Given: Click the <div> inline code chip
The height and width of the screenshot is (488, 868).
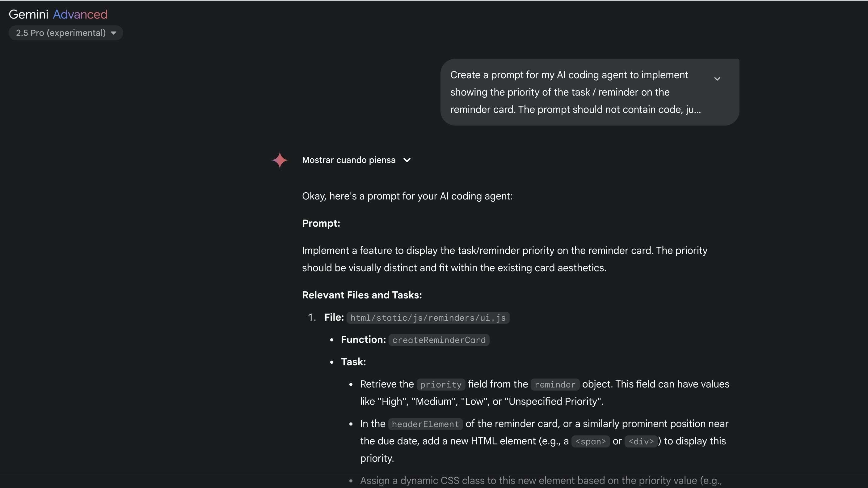Looking at the screenshot, I should click(x=641, y=442).
